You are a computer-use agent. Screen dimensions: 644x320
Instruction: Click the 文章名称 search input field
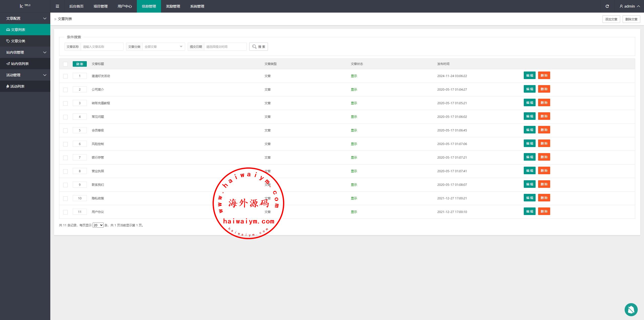[102, 47]
